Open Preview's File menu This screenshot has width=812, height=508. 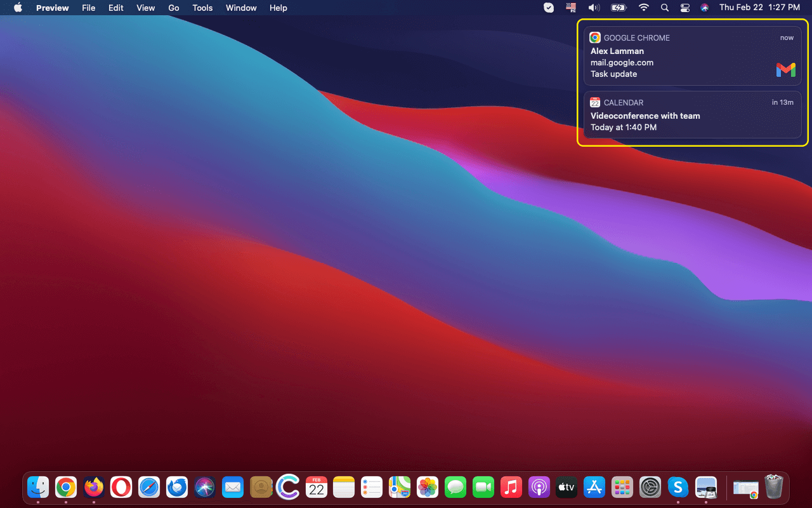click(88, 8)
